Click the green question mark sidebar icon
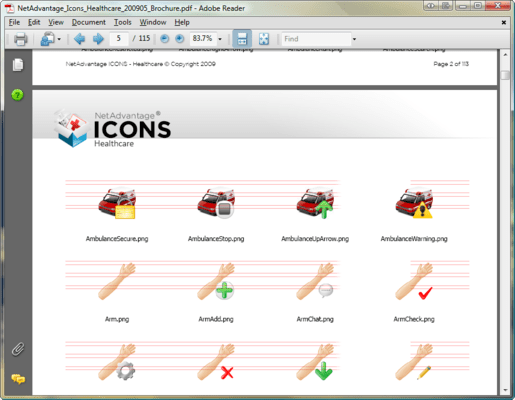This screenshot has height=400, width=515. (17, 95)
